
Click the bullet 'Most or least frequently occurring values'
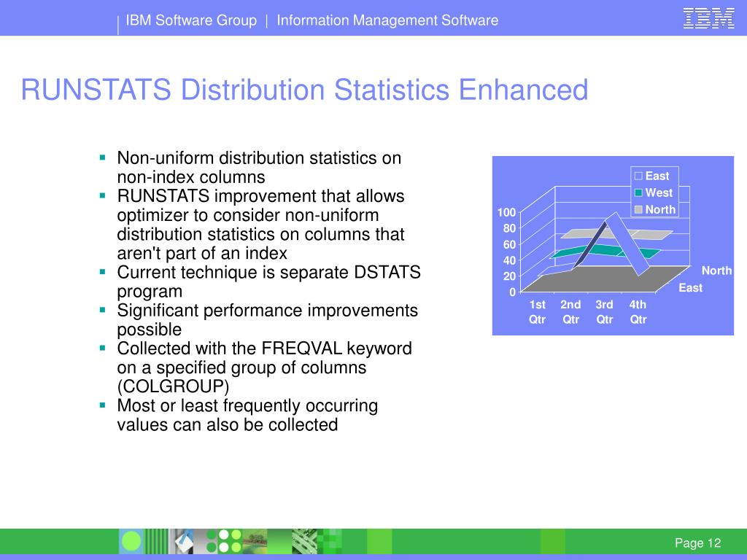pyautogui.click(x=247, y=415)
